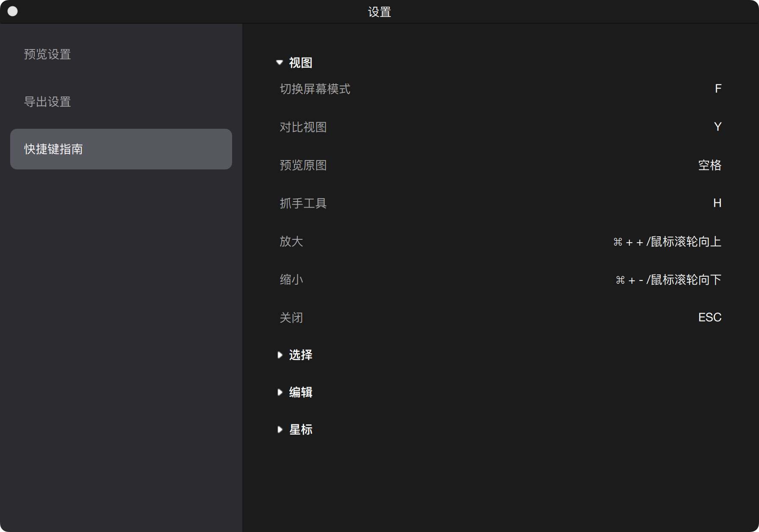Click the 抓手工具 shortcut label
759x532 pixels.
[303, 203]
